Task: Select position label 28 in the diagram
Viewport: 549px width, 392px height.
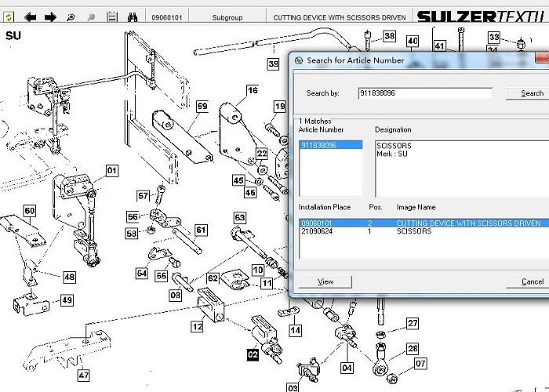Action: click(413, 349)
